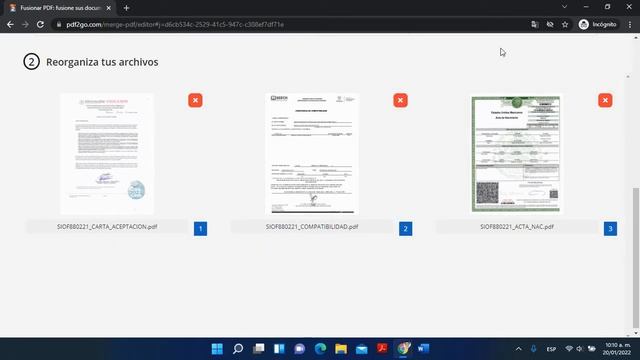Image resolution: width=640 pixels, height=360 pixels.
Task: Select thumbnail of CARTA_ACEPTACION document
Action: 107,154
